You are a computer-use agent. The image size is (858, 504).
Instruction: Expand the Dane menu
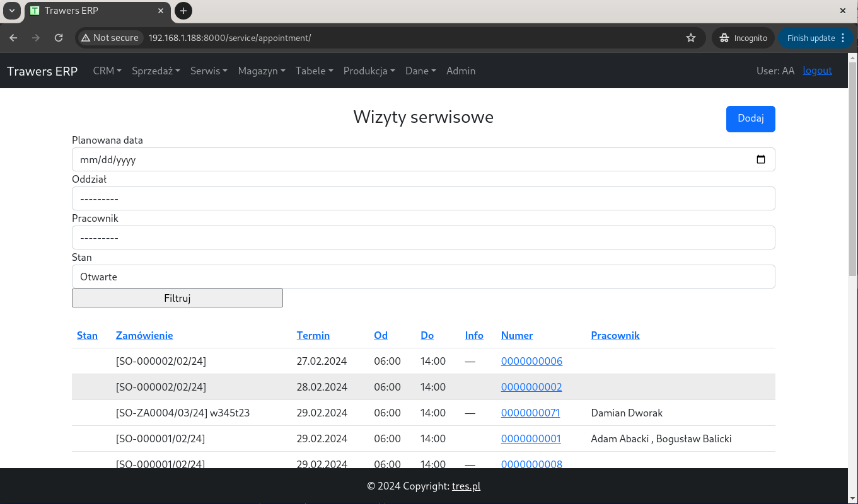click(420, 71)
